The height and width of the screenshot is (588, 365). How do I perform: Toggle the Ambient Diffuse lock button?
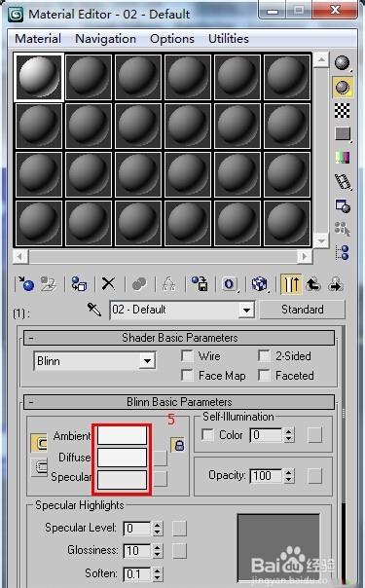point(39,443)
